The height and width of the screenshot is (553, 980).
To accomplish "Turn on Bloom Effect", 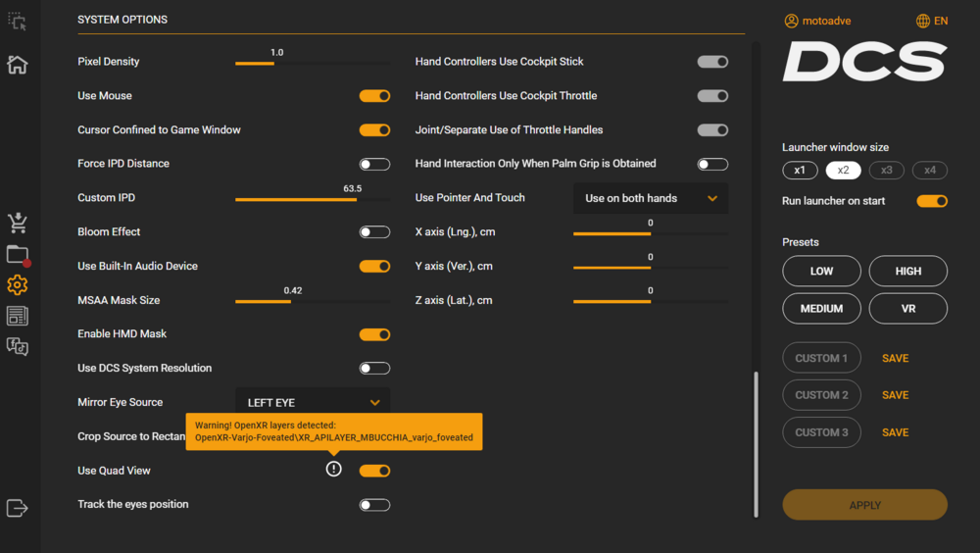I will coord(374,232).
